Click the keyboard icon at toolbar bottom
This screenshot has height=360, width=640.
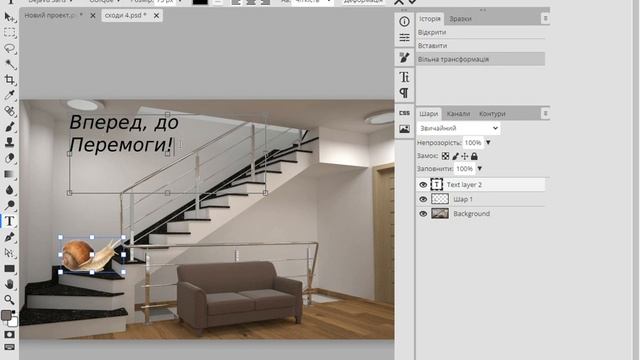click(x=9, y=347)
